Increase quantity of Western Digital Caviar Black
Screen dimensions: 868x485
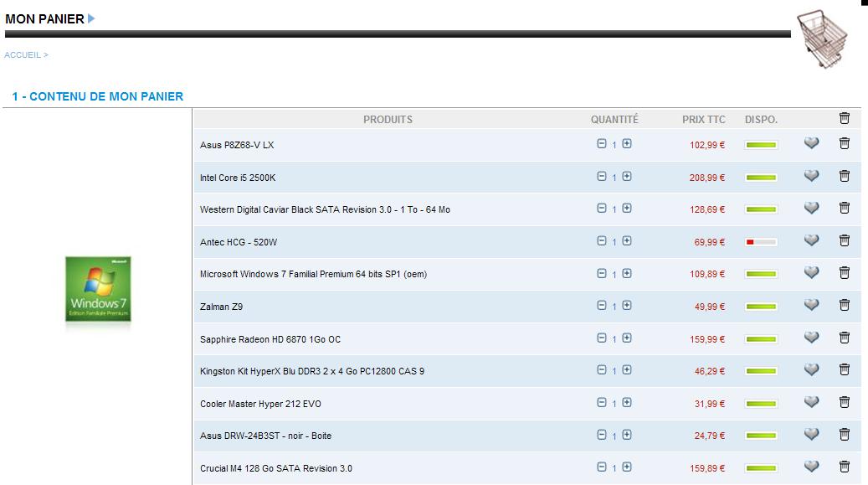627,209
